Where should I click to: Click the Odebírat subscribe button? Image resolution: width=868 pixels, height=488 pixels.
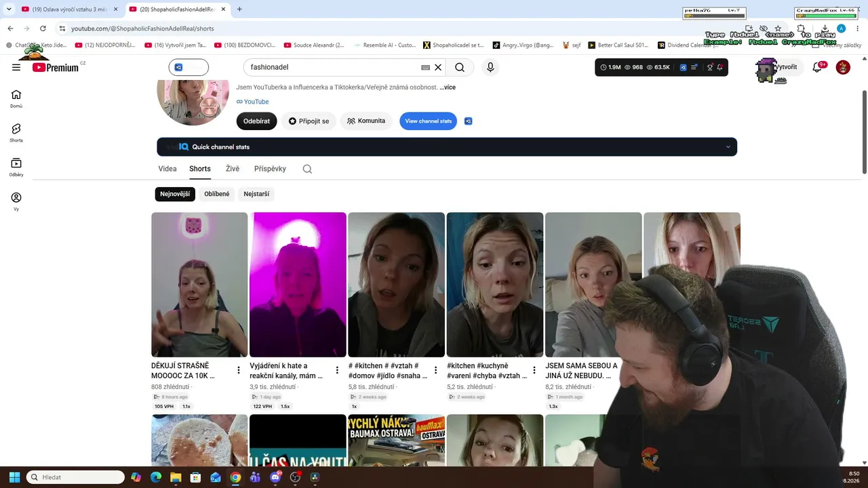256,121
